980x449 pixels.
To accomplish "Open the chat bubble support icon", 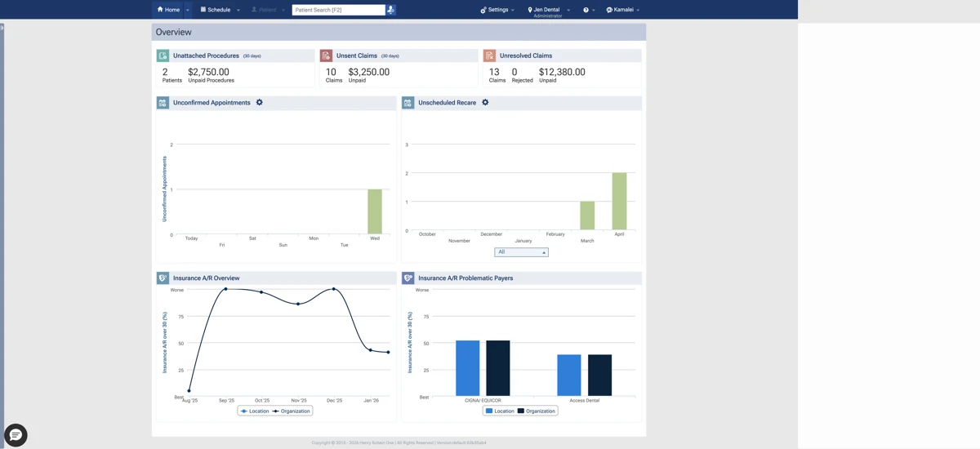I will pos(16,435).
